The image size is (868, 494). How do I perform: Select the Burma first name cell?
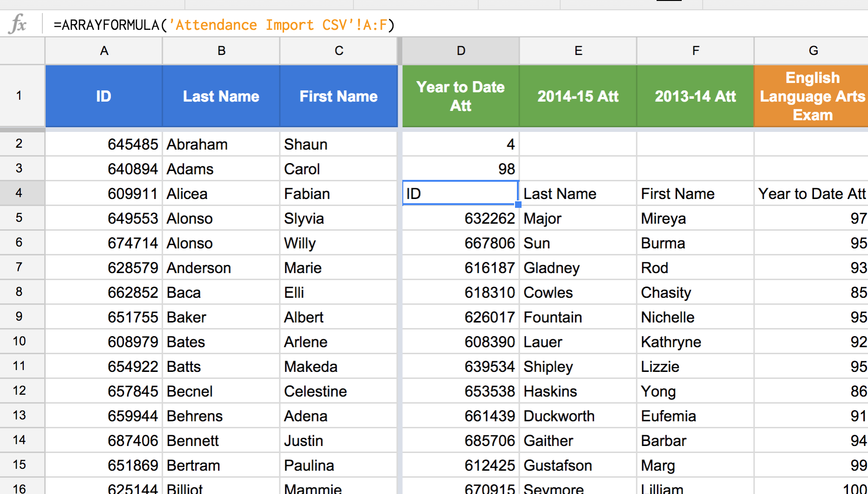[x=695, y=243]
